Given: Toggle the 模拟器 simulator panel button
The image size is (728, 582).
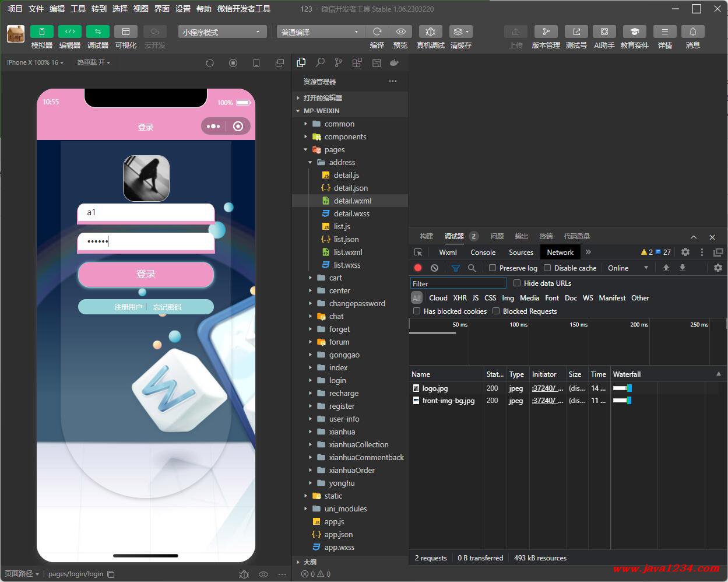Looking at the screenshot, I should [x=41, y=31].
